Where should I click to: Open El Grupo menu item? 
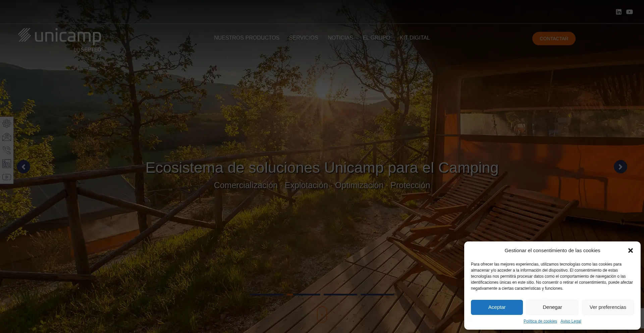click(x=376, y=38)
